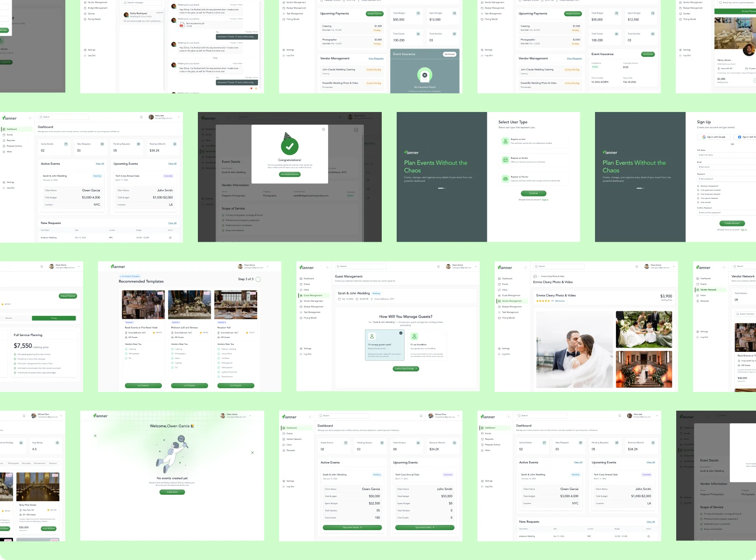Click the Full name field on Sign Up

[726, 155]
